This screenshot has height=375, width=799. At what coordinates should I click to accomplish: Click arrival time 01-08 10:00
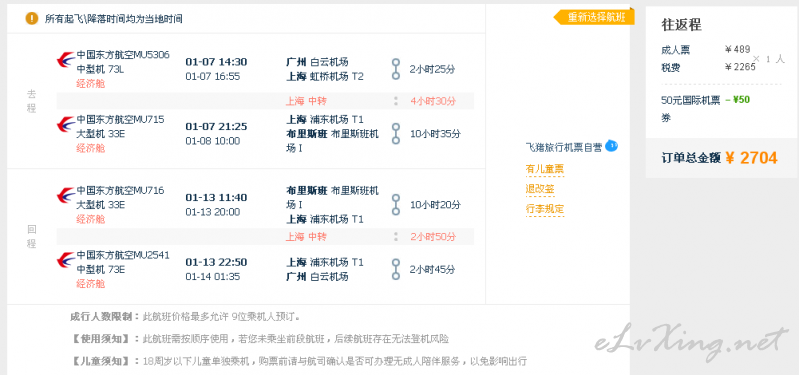tap(212, 141)
